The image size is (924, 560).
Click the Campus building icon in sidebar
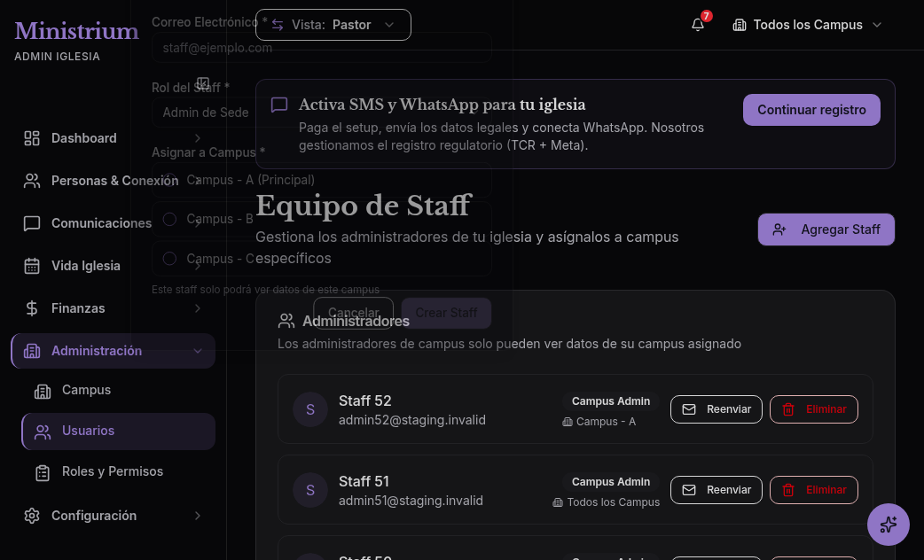point(43,391)
